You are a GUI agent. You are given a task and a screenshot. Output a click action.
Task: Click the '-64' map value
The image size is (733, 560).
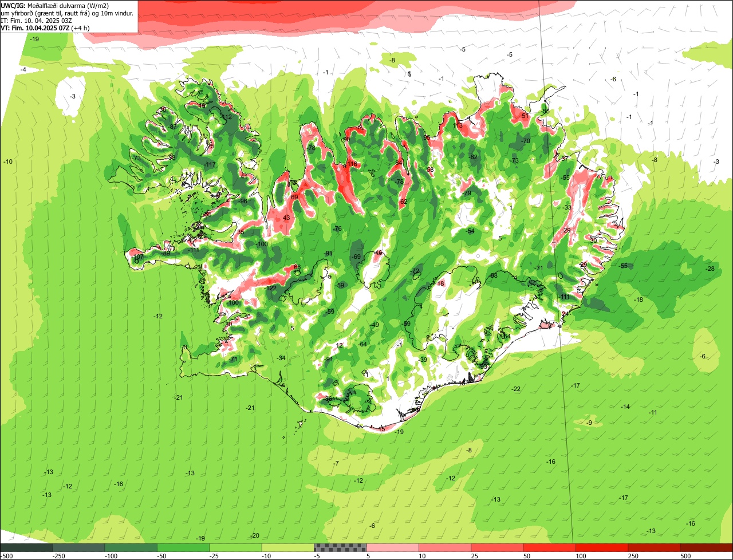362,344
